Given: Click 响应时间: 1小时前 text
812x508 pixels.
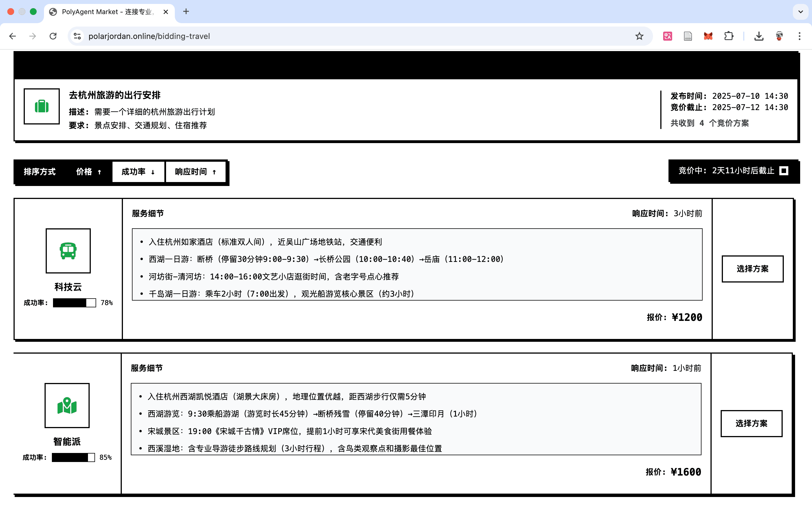Looking at the screenshot, I should point(666,368).
